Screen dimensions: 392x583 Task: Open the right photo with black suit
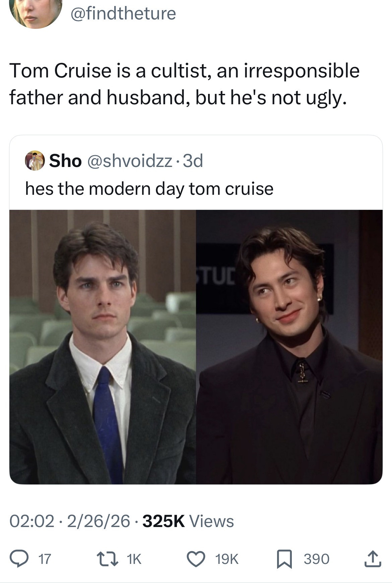pyautogui.click(x=289, y=347)
